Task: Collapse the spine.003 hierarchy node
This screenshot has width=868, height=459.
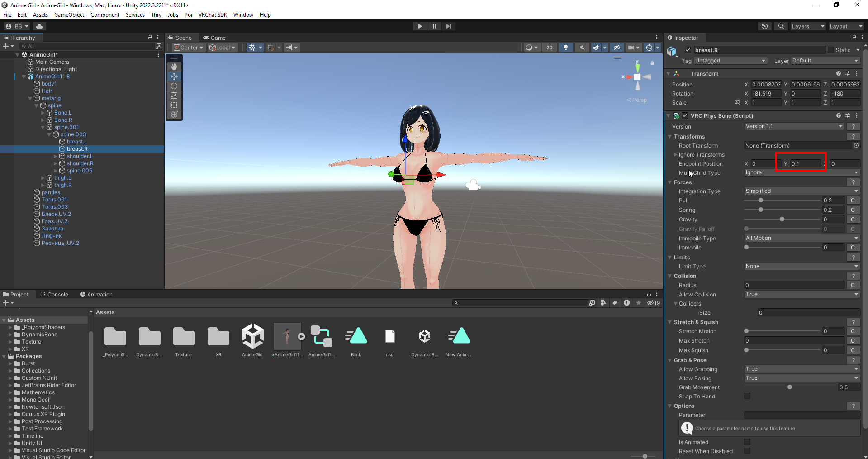Action: pyautogui.click(x=49, y=134)
